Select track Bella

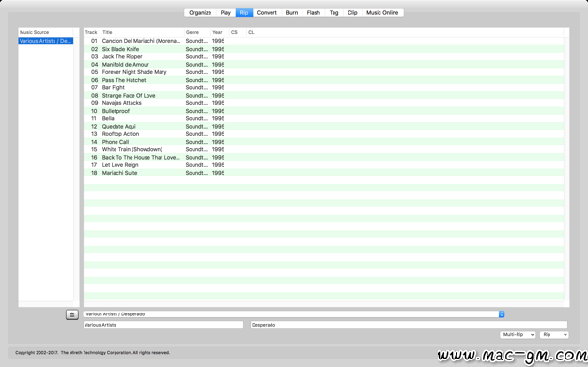[323, 118]
